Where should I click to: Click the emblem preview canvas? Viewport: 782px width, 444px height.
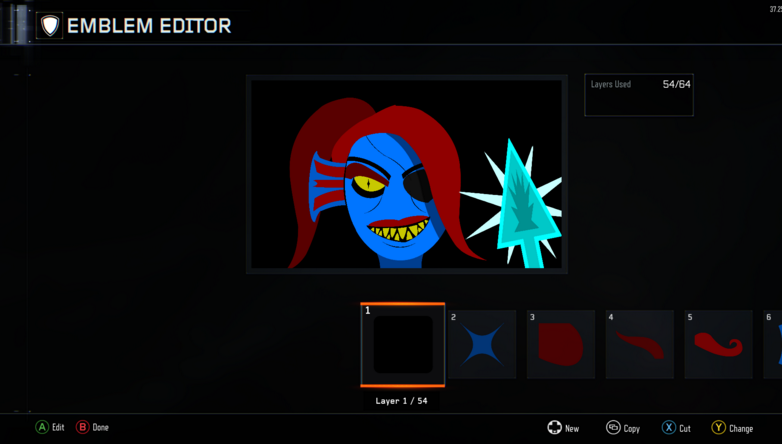(406, 174)
